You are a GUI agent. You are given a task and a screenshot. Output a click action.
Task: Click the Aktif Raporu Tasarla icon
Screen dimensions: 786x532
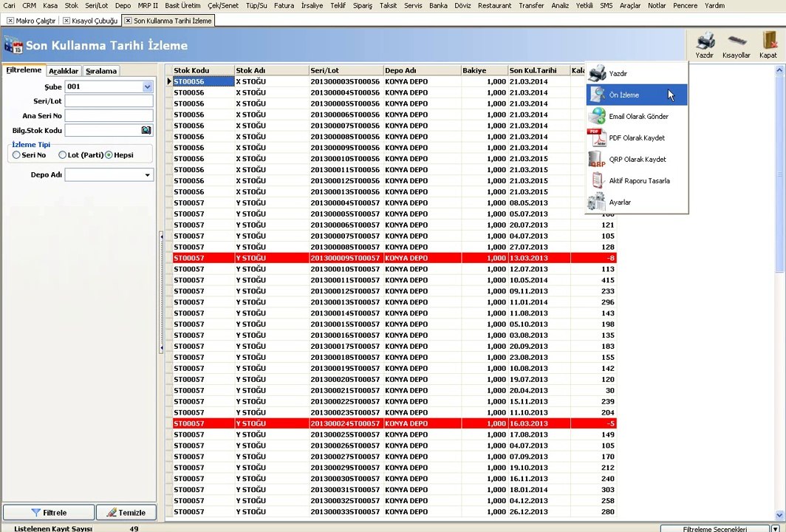click(597, 180)
